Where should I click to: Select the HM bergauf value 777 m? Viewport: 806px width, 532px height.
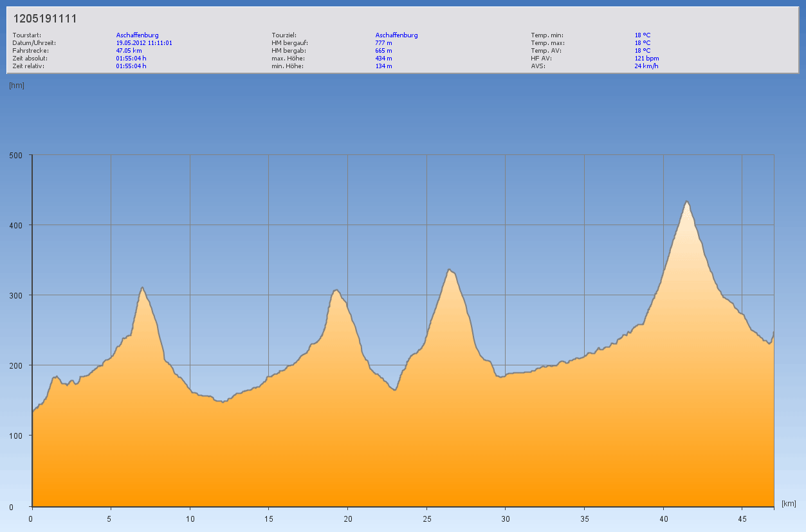click(x=383, y=43)
